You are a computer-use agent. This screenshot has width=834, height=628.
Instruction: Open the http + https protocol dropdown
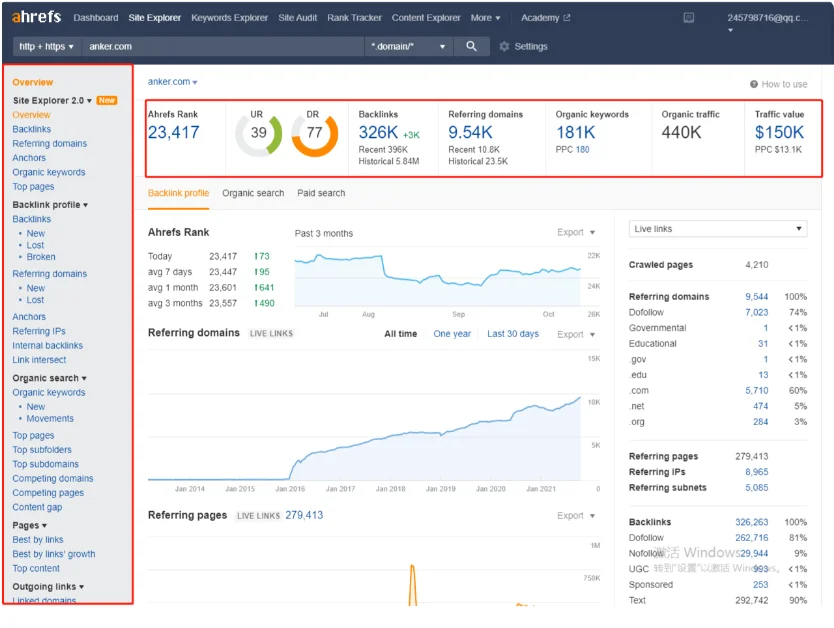click(x=46, y=46)
